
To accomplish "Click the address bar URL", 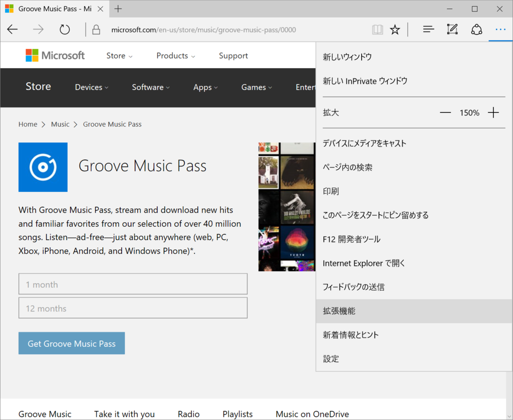I will (x=203, y=30).
